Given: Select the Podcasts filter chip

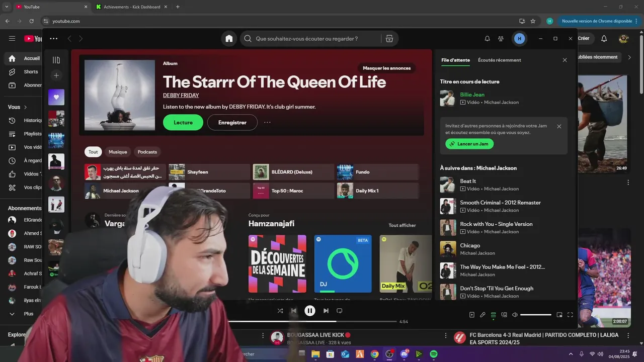Looking at the screenshot, I should (x=147, y=152).
